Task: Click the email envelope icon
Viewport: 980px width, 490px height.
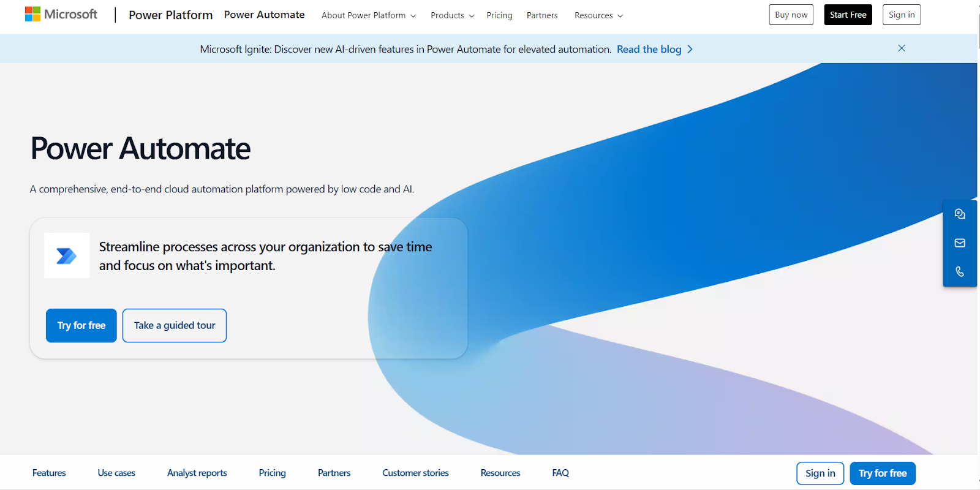Action: point(960,243)
